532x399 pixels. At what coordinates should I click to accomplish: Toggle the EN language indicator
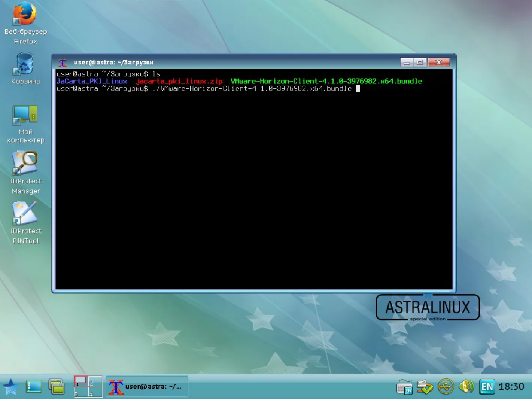click(487, 387)
